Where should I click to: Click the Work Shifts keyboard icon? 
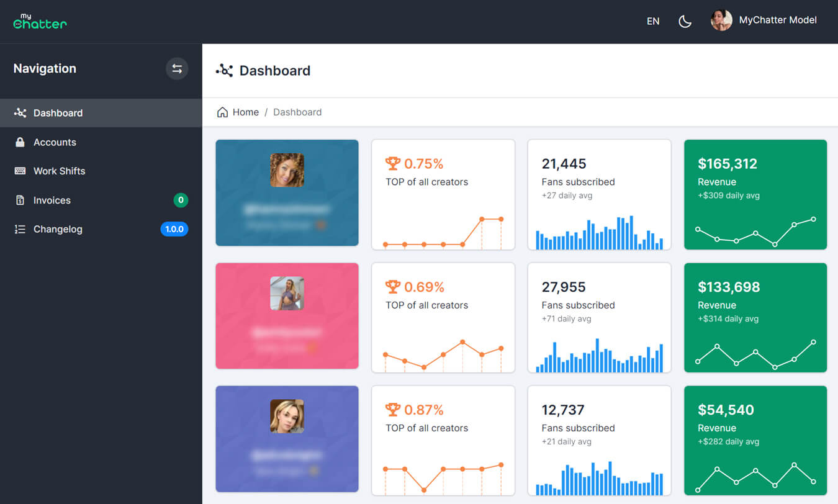pos(20,171)
